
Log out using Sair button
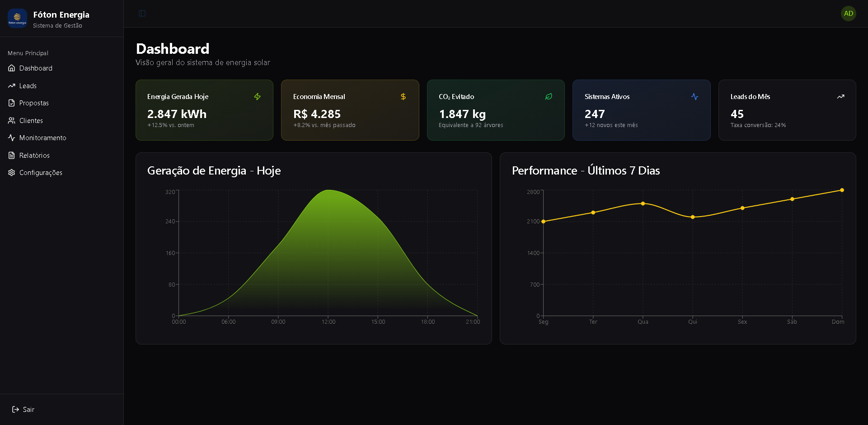point(23,410)
